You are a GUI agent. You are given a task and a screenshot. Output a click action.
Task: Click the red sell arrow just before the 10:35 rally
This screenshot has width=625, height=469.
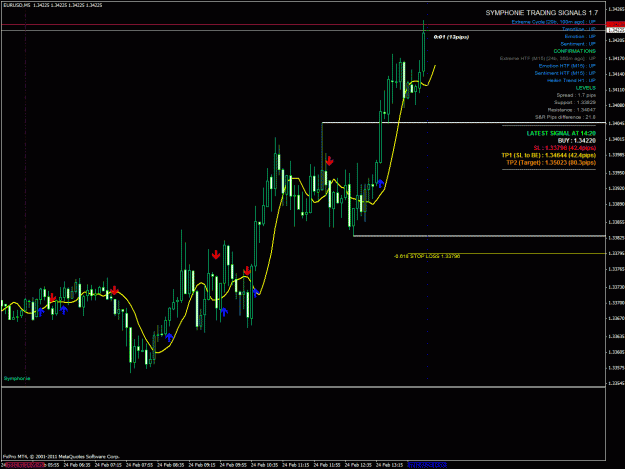pos(247,271)
